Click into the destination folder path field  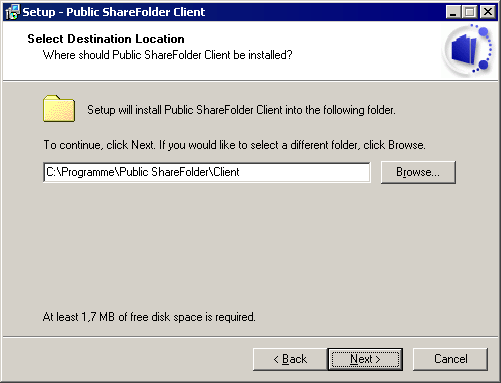pyautogui.click(x=207, y=172)
